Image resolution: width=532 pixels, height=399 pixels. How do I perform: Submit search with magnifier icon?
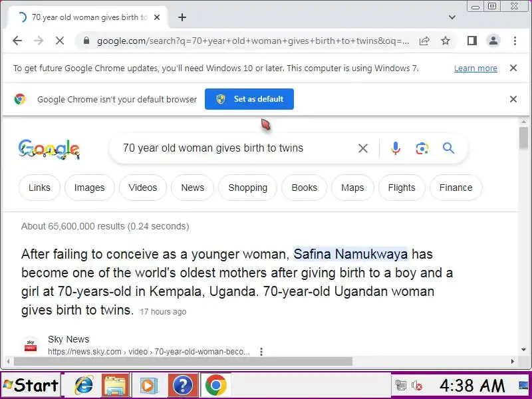(448, 148)
